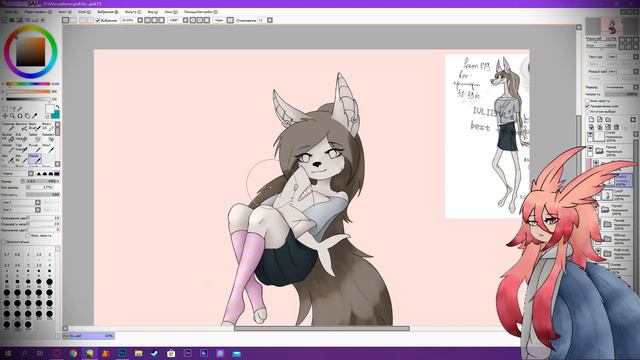Select the hand pan tool
Viewport: 640px width, 360px height.
click(x=27, y=116)
